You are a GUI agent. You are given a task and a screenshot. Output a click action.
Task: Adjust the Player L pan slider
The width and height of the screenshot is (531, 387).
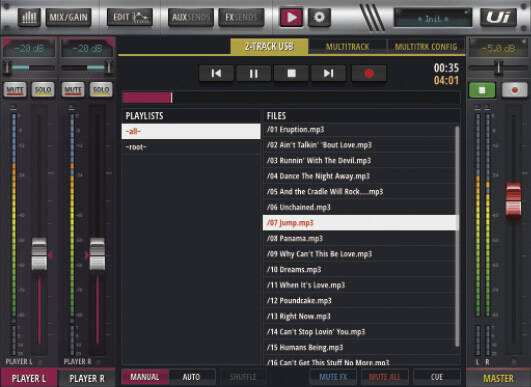(x=29, y=67)
